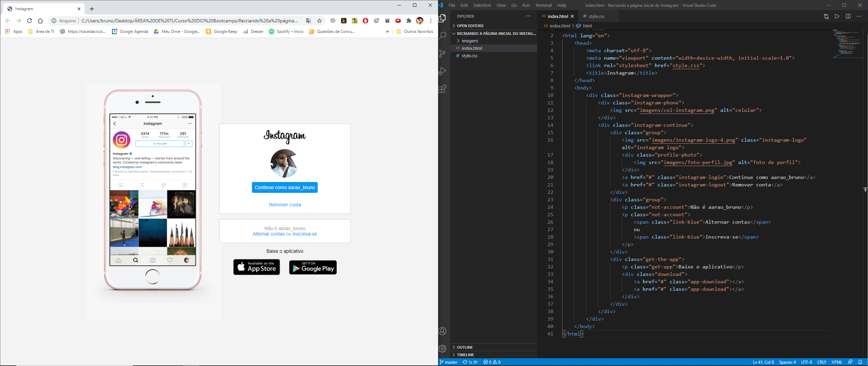
Task: Click the Remover conta link
Action: tap(284, 204)
